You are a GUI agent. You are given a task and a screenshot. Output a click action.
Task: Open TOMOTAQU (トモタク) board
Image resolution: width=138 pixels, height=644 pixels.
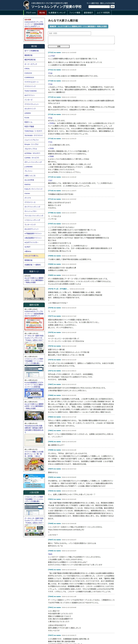click(x=34, y=131)
